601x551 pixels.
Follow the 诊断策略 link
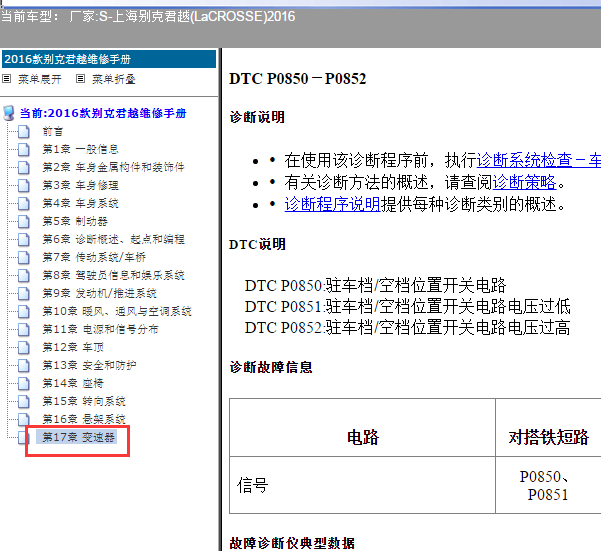pos(524,182)
